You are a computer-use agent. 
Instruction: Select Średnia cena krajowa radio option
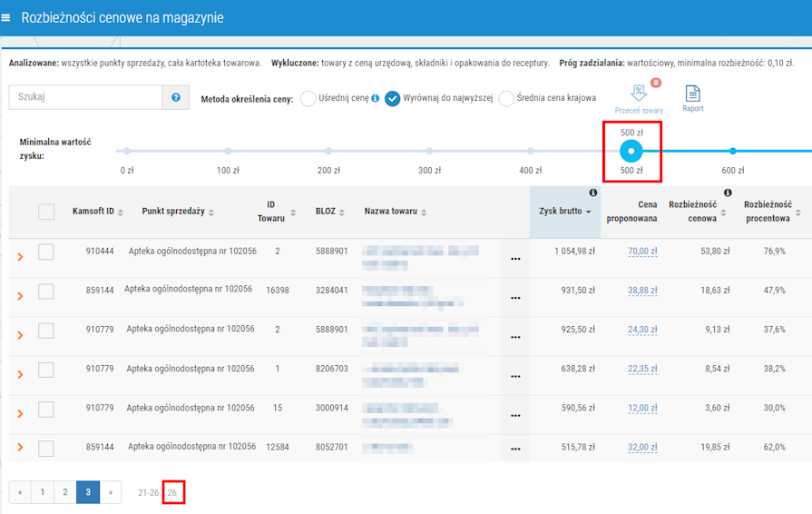[x=506, y=99]
